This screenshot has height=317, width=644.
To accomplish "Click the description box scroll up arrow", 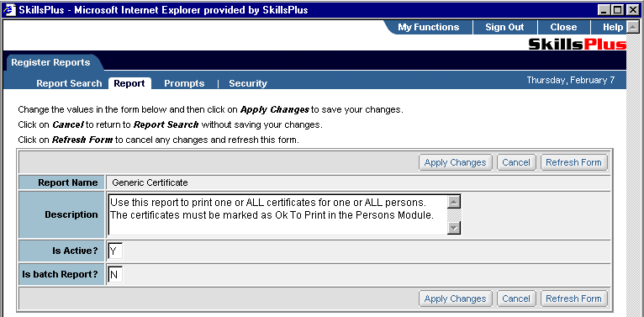I will click(x=454, y=202).
